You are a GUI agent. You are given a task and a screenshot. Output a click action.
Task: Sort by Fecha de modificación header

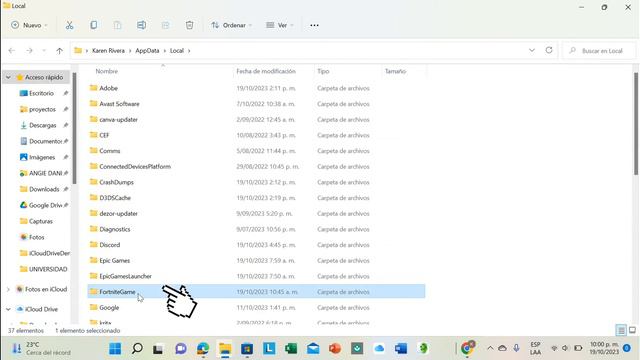tap(266, 71)
